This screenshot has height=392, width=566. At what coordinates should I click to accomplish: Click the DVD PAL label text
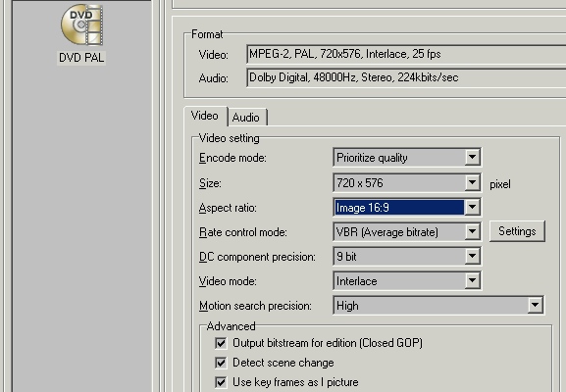click(x=81, y=58)
